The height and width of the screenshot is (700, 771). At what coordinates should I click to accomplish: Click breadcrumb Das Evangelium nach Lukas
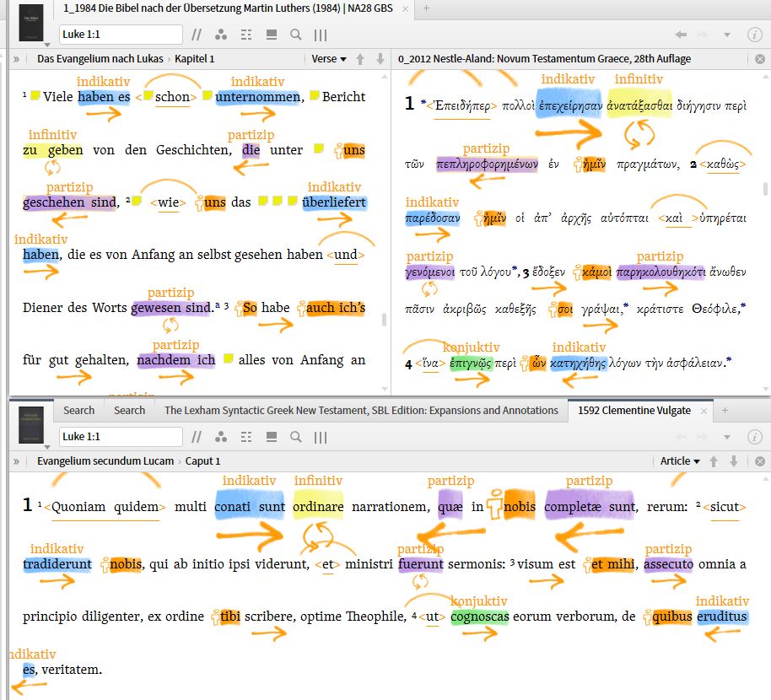(x=100, y=59)
